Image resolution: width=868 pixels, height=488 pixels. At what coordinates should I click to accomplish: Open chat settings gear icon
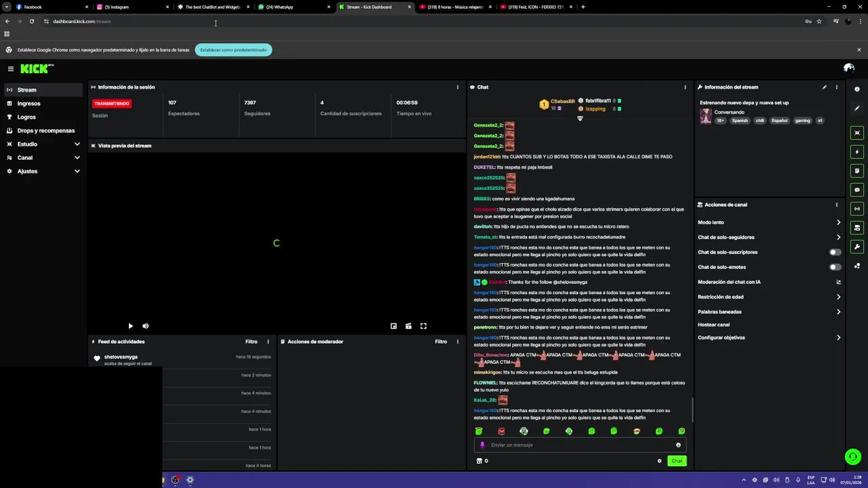click(659, 461)
